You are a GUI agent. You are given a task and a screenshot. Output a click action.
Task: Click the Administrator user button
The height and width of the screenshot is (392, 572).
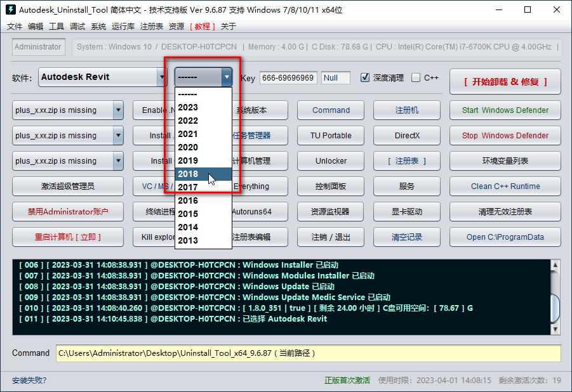pos(38,47)
